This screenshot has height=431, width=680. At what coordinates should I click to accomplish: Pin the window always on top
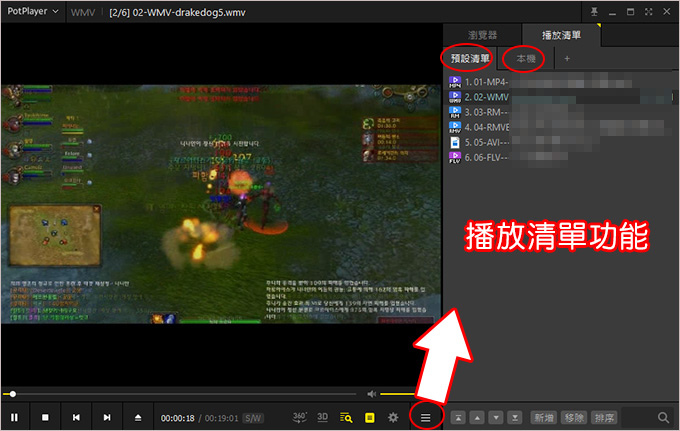click(x=594, y=12)
